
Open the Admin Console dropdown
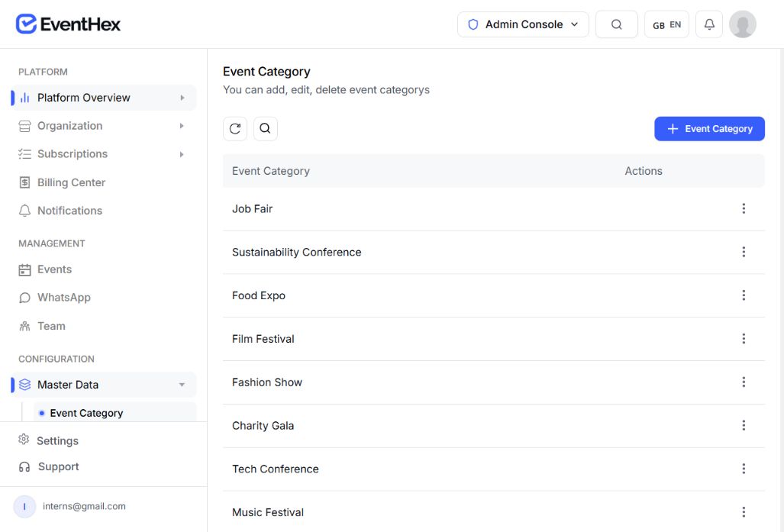coord(523,24)
